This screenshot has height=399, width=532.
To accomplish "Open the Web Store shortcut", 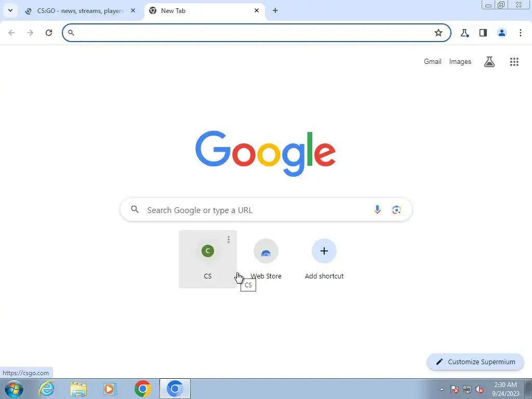I will [266, 259].
